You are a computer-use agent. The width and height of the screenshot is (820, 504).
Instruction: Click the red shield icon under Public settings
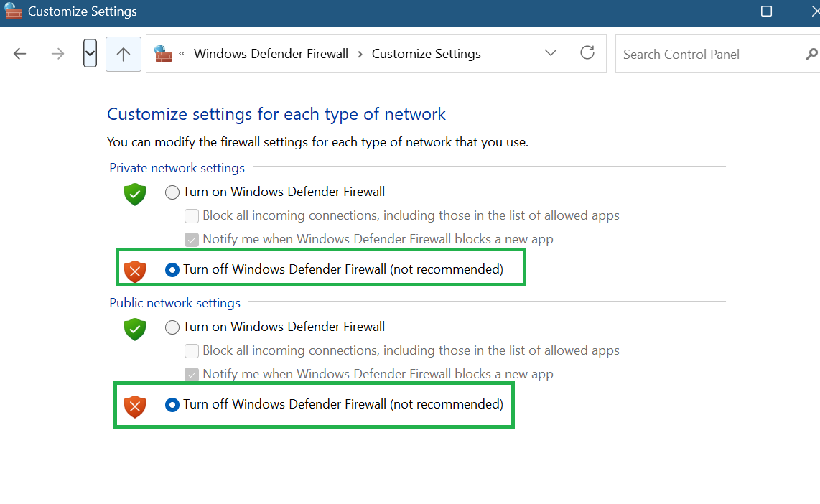tap(135, 406)
